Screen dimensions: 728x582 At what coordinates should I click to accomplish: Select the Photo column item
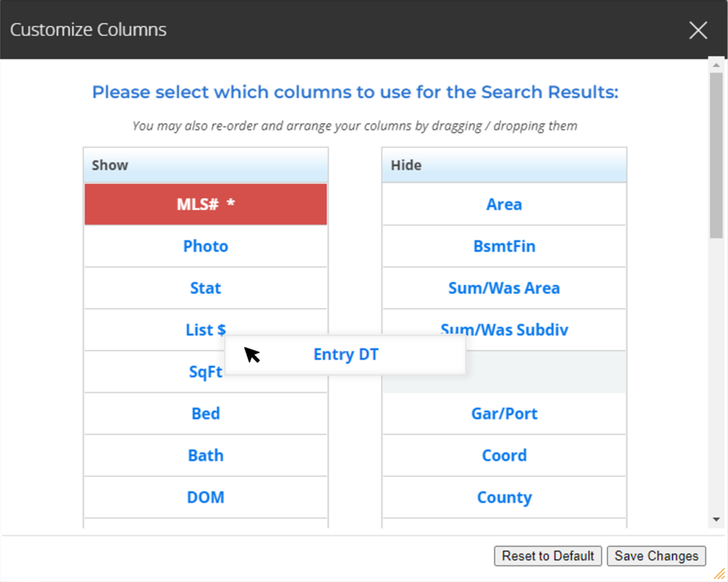pyautogui.click(x=205, y=246)
